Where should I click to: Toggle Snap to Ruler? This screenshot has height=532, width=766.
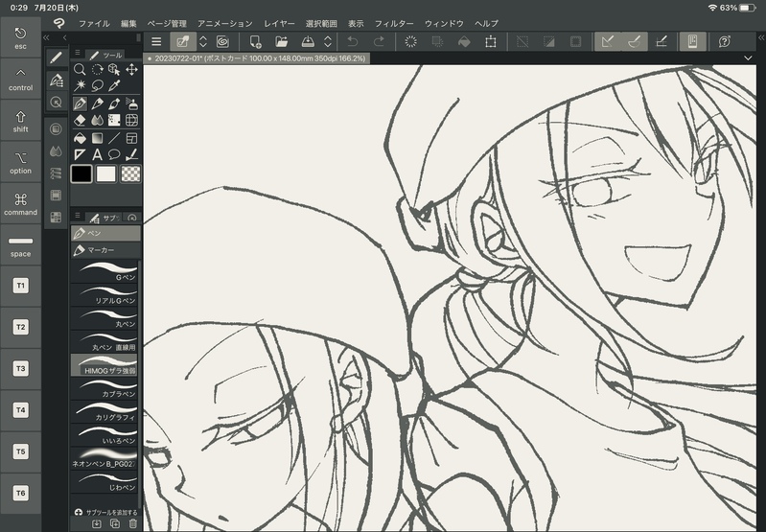pyautogui.click(x=608, y=42)
